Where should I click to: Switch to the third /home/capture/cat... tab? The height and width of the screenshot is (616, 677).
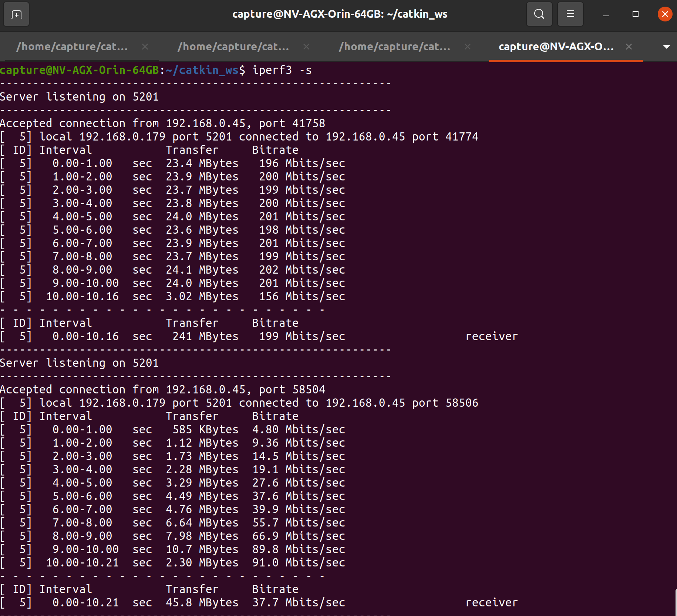(393, 47)
